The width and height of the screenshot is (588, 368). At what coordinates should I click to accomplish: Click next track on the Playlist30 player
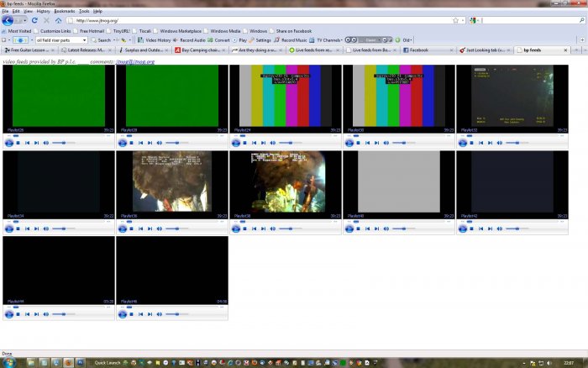378,143
